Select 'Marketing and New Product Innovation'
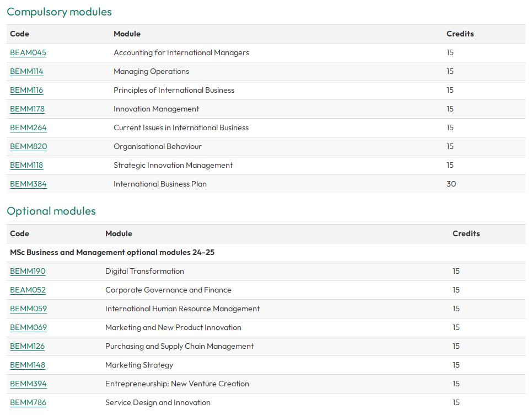532x420 pixels. pos(173,327)
